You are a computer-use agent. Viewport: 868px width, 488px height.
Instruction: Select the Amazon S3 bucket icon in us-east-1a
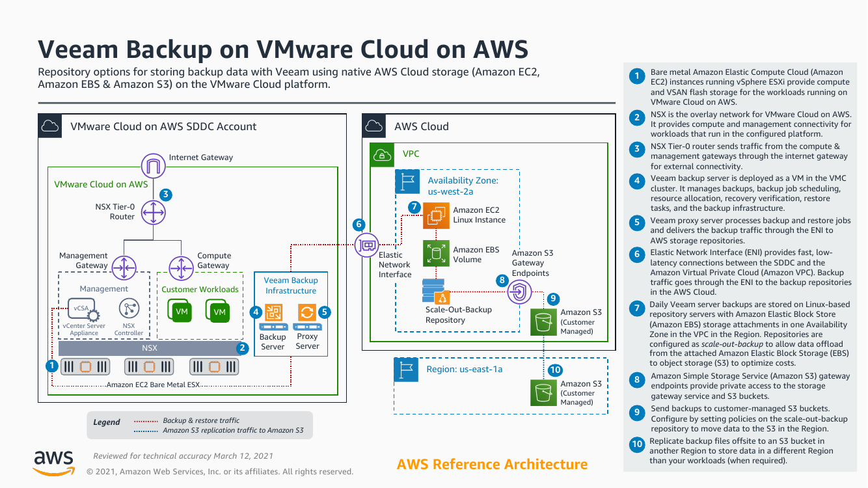pyautogui.click(x=542, y=393)
